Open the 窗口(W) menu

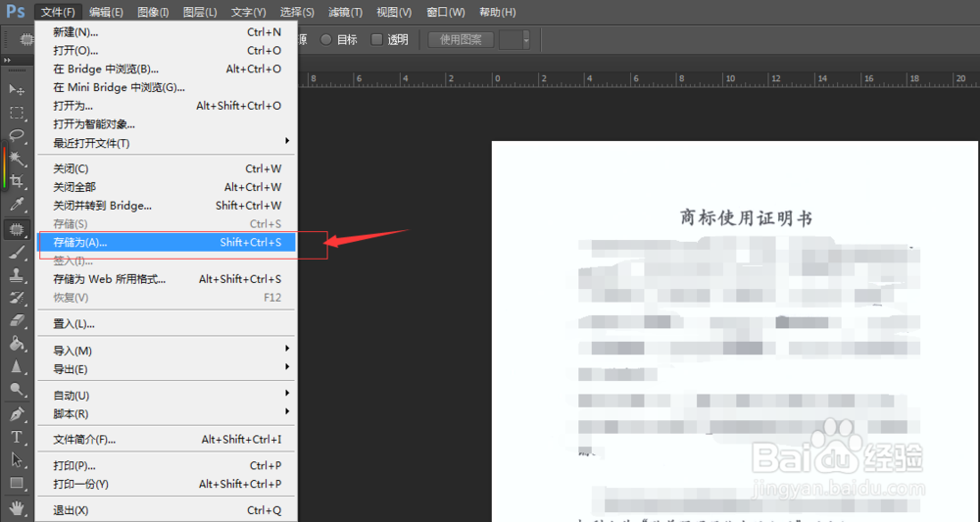pos(446,12)
